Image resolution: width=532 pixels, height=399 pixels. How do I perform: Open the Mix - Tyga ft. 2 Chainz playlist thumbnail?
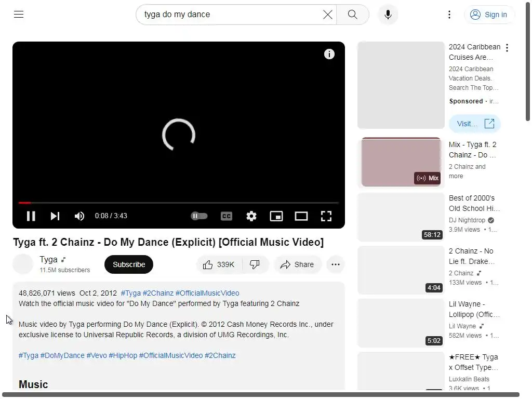tap(401, 162)
